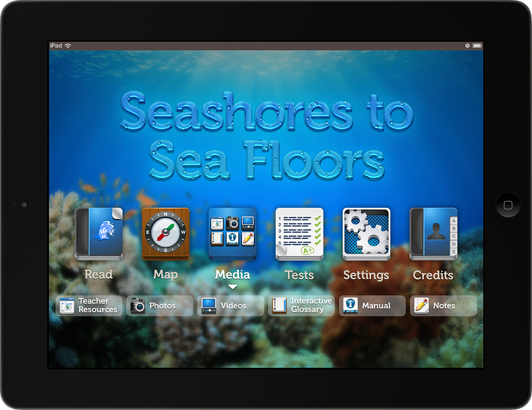532x410 pixels.
Task: Click the camera icon beside Photos
Action: pyautogui.click(x=138, y=306)
